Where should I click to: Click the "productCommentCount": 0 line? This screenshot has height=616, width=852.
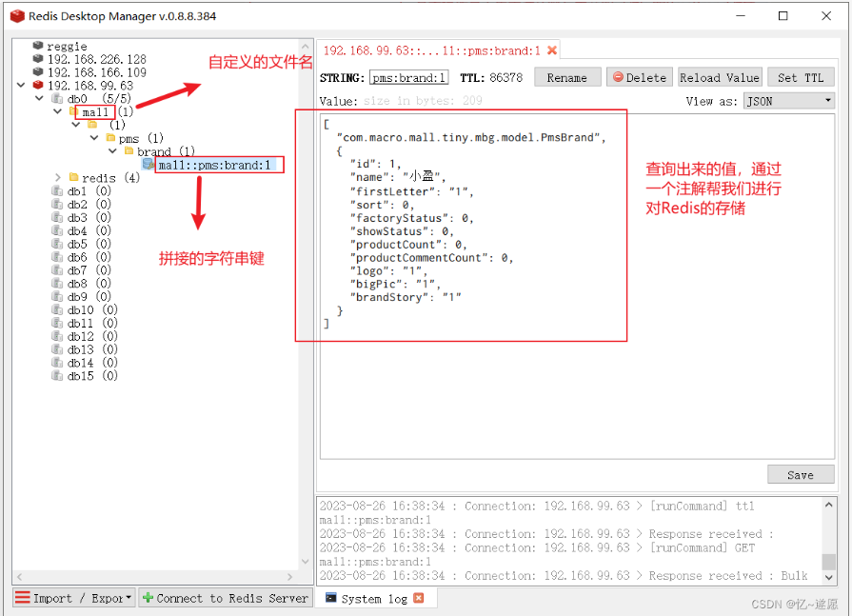tap(431, 257)
